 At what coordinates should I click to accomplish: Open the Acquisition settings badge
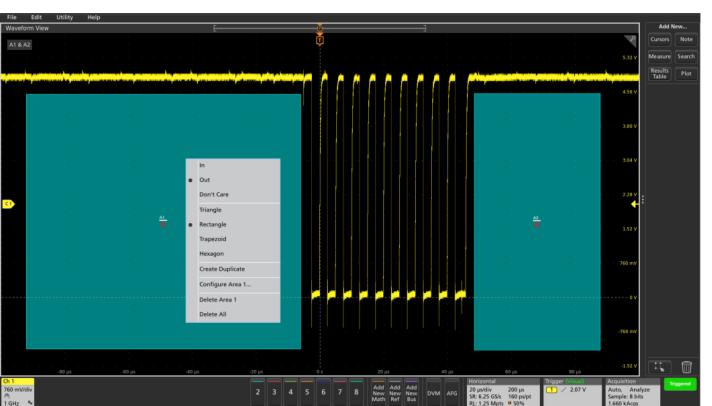(633, 392)
